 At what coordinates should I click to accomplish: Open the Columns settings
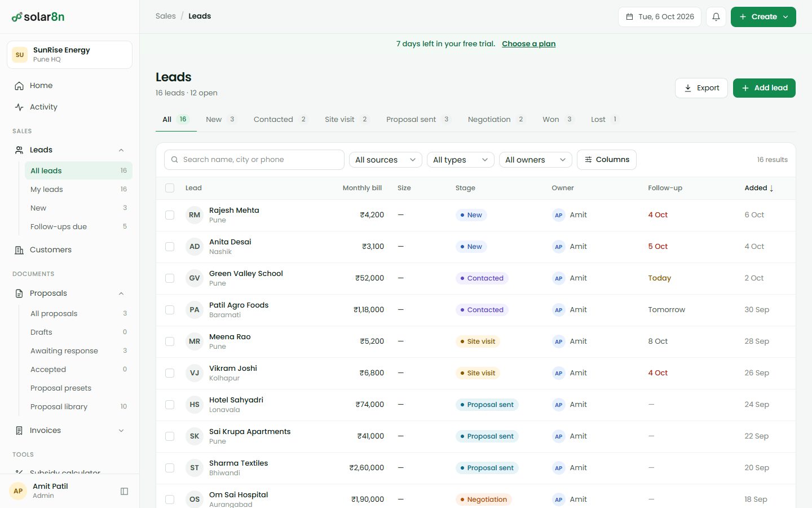click(607, 160)
